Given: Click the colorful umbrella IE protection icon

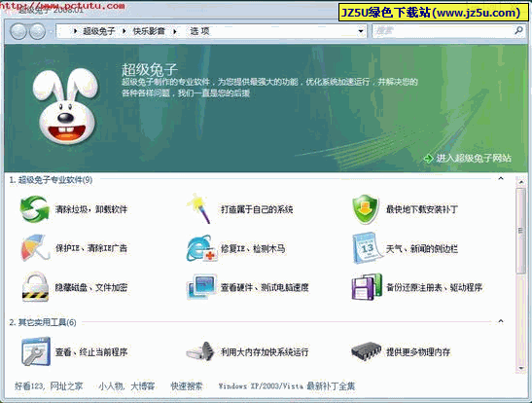Looking at the screenshot, I should coord(34,248).
